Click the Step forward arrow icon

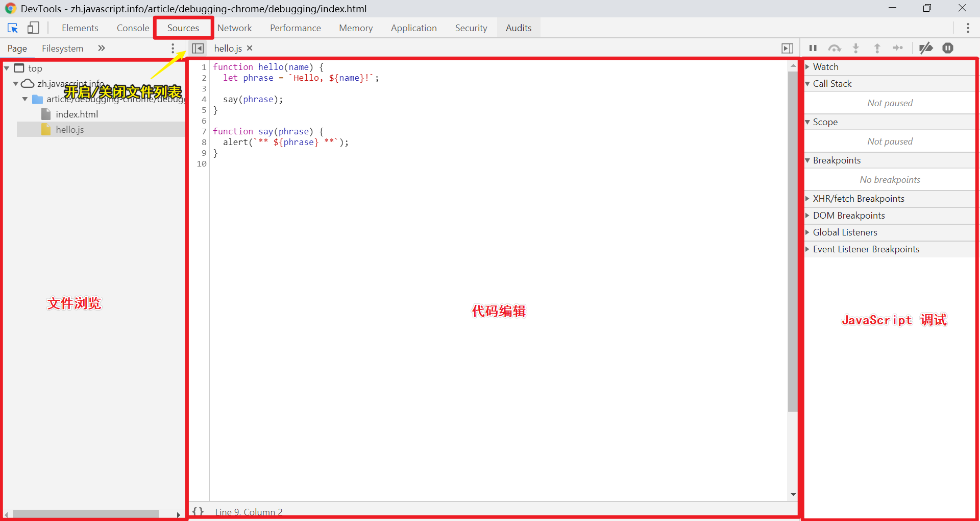tap(898, 48)
